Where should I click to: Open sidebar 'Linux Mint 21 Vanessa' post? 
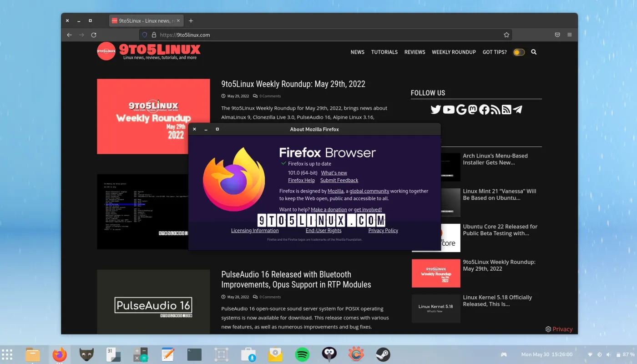499,195
